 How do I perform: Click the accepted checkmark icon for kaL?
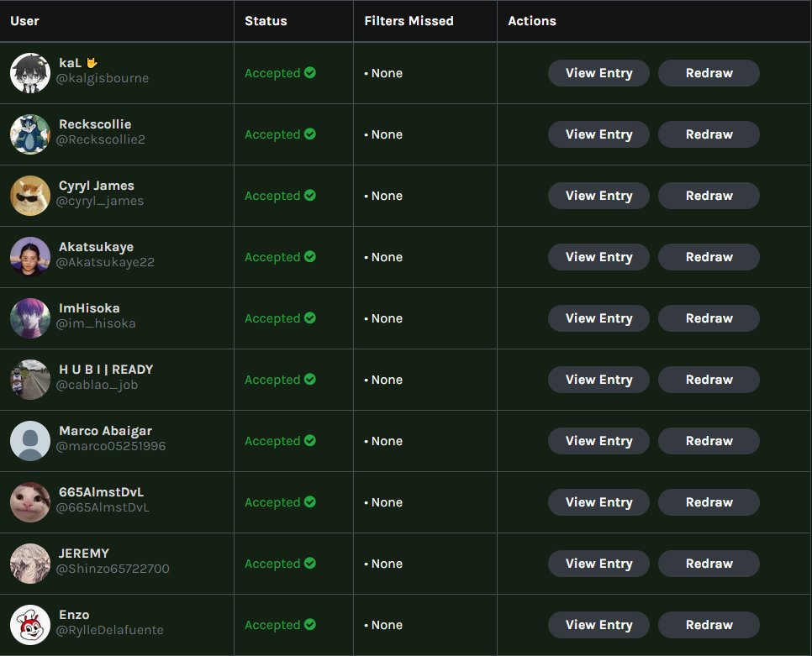(310, 72)
